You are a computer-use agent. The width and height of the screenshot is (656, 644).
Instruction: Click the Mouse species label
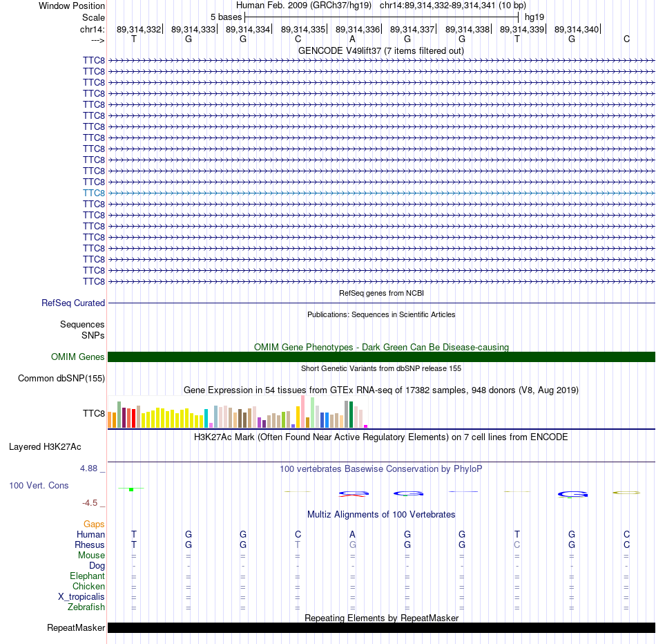[x=91, y=556]
